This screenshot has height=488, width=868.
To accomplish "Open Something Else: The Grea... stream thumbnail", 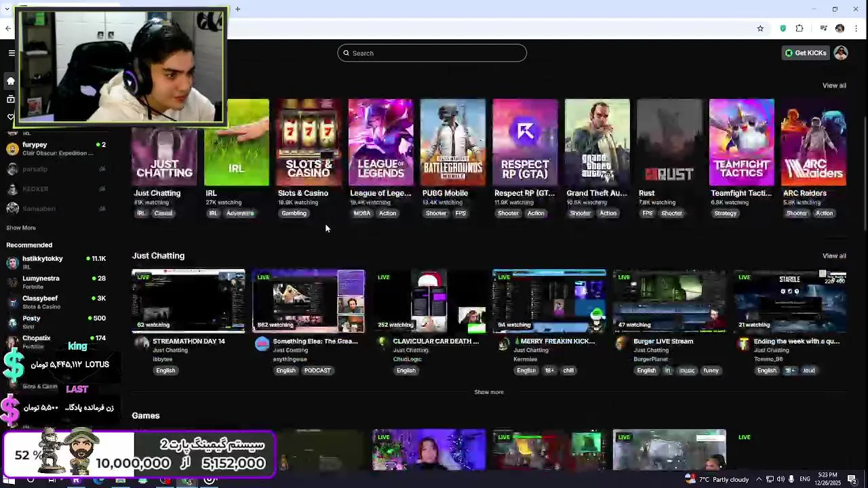I will pyautogui.click(x=309, y=302).
